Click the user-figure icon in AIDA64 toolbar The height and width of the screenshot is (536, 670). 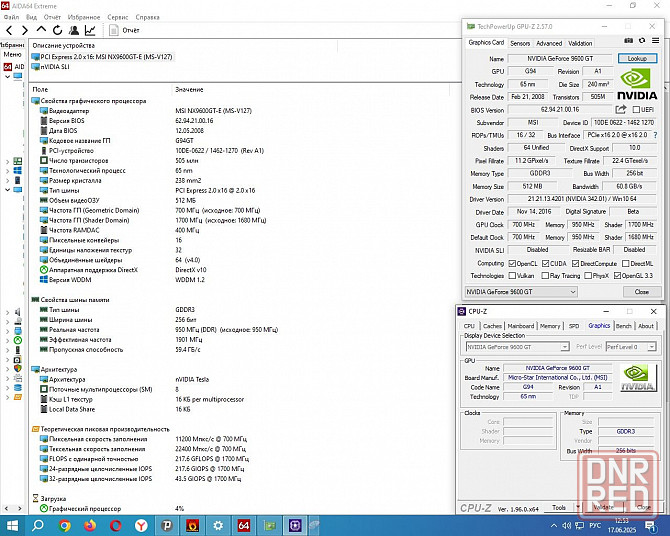coord(73,30)
